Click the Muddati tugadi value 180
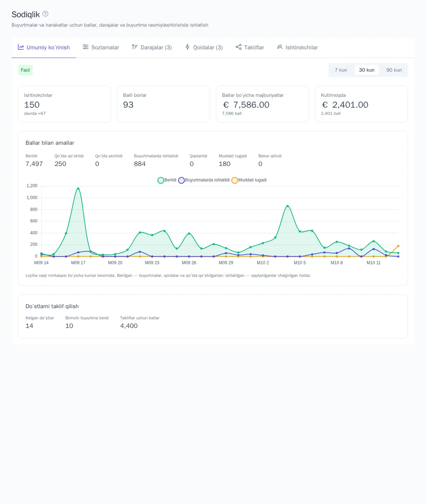The width and height of the screenshot is (426, 504). tap(225, 164)
